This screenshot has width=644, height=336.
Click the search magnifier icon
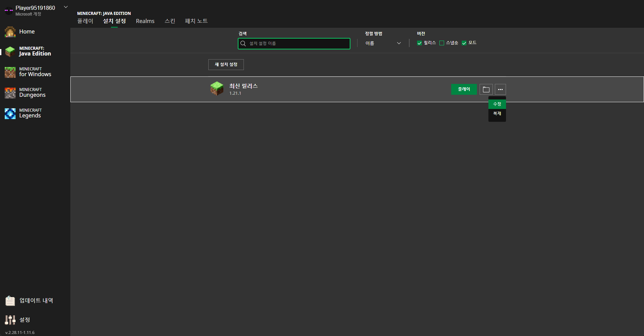coord(243,43)
